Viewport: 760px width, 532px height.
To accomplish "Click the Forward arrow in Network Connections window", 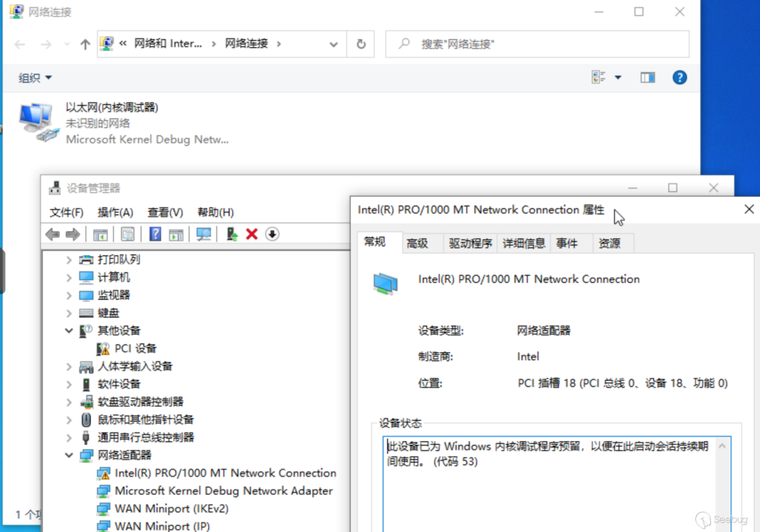I will pyautogui.click(x=46, y=44).
